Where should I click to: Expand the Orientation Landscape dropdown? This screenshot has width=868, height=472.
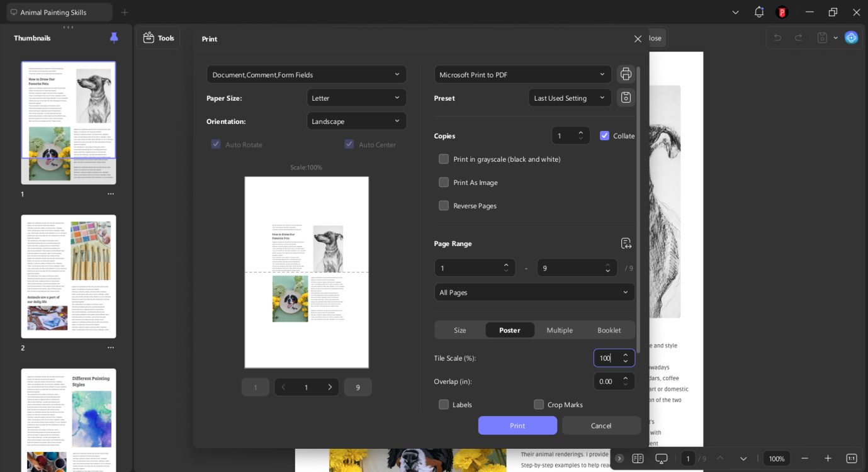click(356, 121)
